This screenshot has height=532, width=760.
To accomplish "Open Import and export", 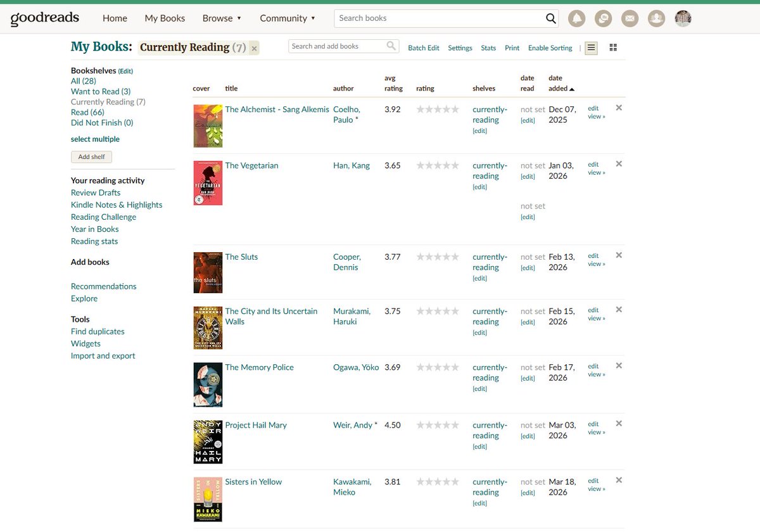I will tap(103, 356).
